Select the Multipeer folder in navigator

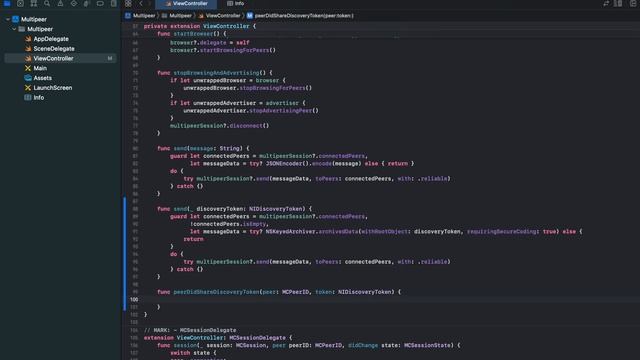40,29
